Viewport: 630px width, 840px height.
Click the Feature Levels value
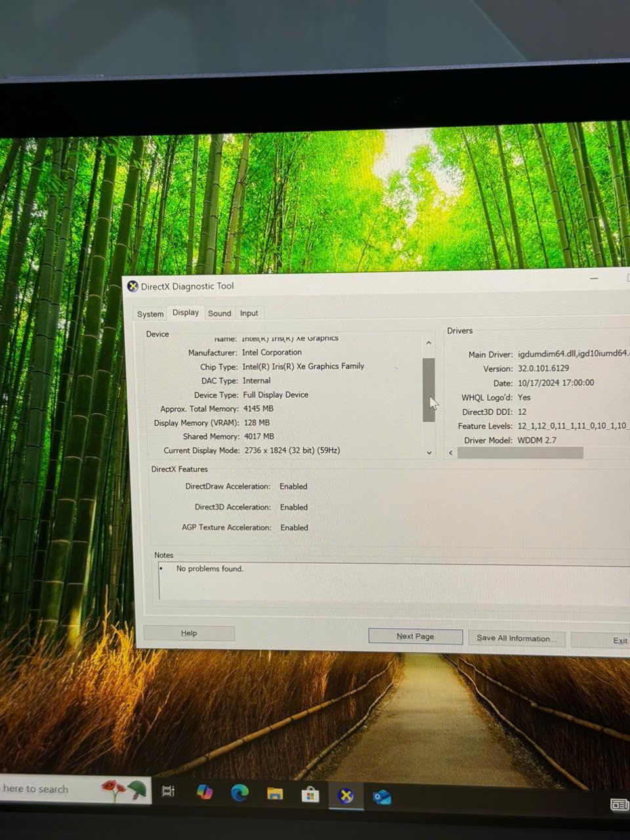[573, 426]
